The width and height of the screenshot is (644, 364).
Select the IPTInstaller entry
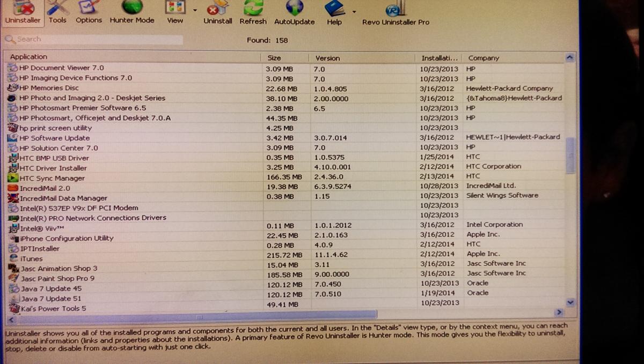point(40,249)
